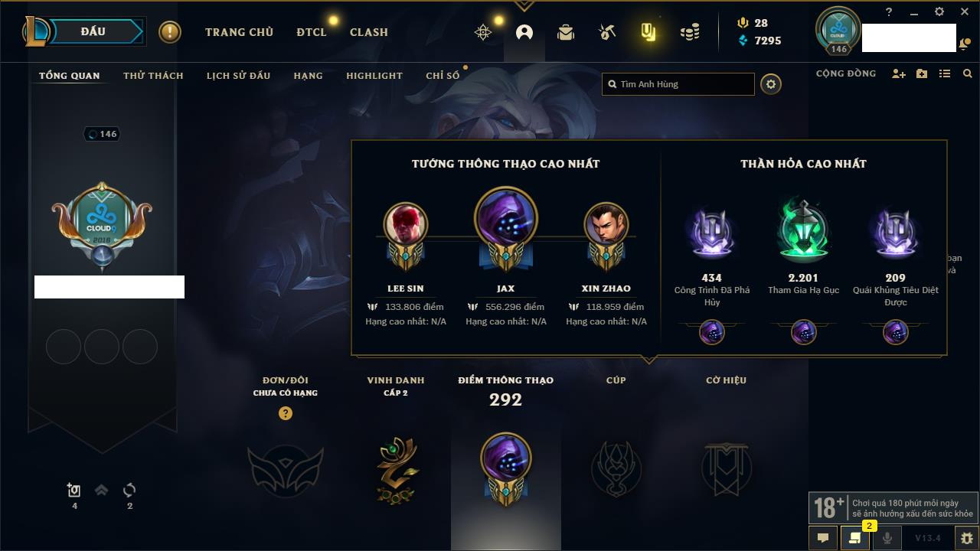The height and width of the screenshot is (551, 980).
Task: Switch to the LỊCH SỬ ĐẤU tab
Action: pos(238,76)
